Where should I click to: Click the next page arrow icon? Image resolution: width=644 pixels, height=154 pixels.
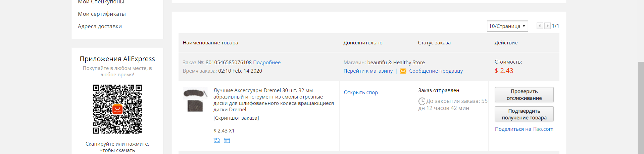coord(547,26)
